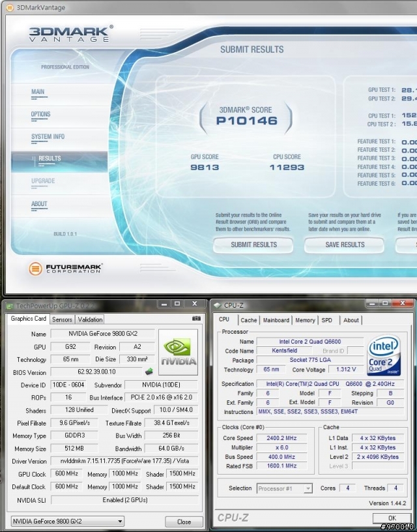This screenshot has height=532, width=417.
Task: Click the code name 'Kentsfield' field
Action: (285, 351)
